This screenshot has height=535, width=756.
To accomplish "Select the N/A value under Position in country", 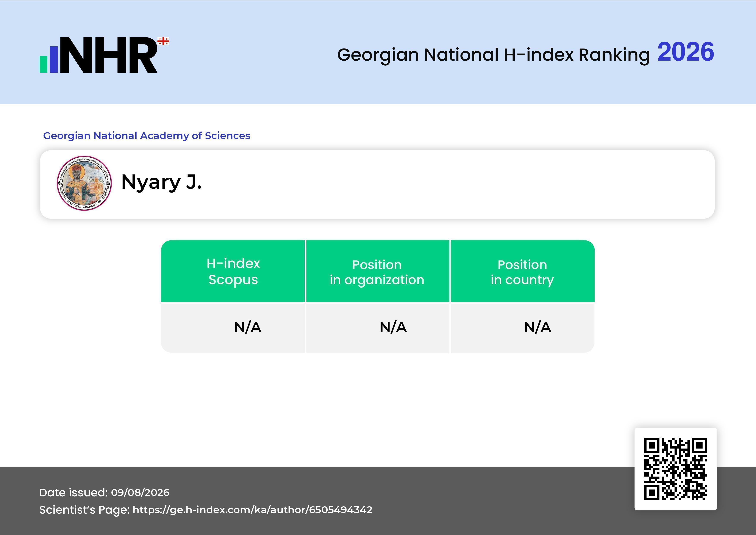I will 537,327.
